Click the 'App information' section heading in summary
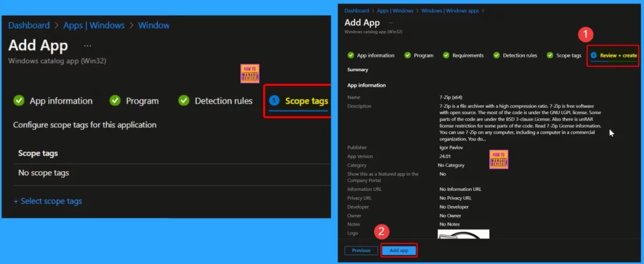Image resolution: width=644 pixels, height=264 pixels. pos(367,86)
